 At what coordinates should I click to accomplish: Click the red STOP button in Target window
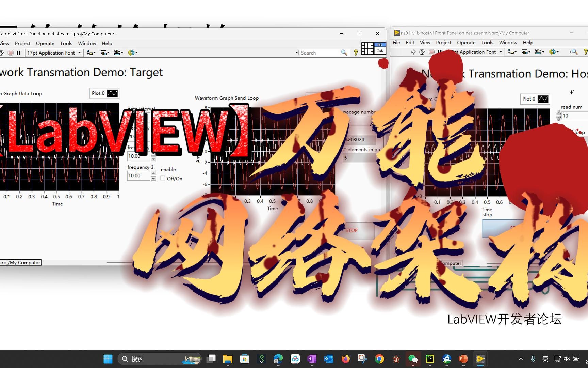[x=352, y=230]
